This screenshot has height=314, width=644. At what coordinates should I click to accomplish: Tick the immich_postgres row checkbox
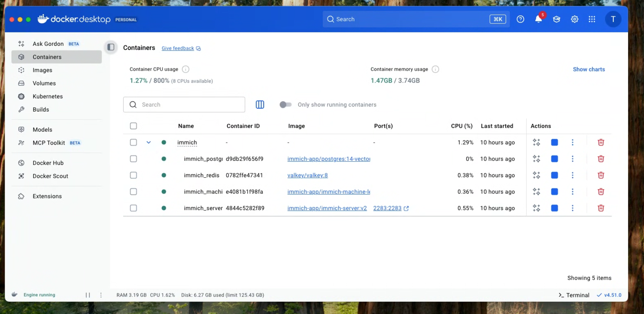click(133, 159)
